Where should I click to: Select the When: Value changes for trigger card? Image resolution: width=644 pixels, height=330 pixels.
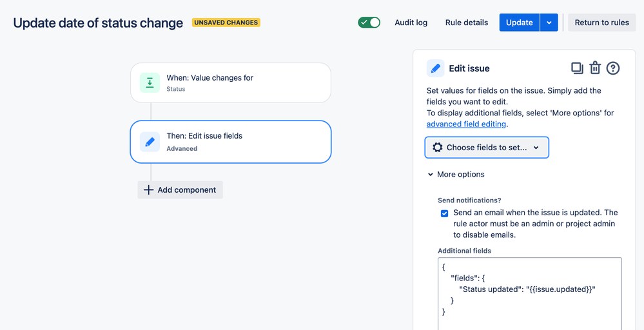[x=230, y=82]
